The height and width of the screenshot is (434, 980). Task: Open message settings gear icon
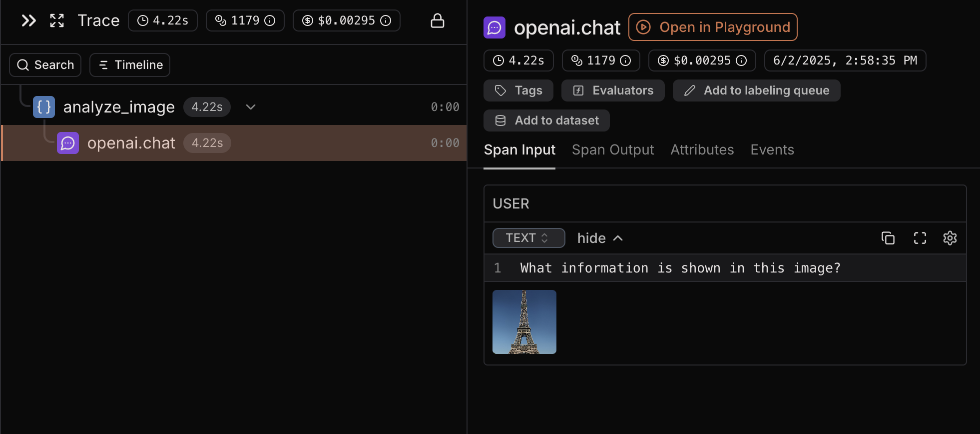coord(950,238)
